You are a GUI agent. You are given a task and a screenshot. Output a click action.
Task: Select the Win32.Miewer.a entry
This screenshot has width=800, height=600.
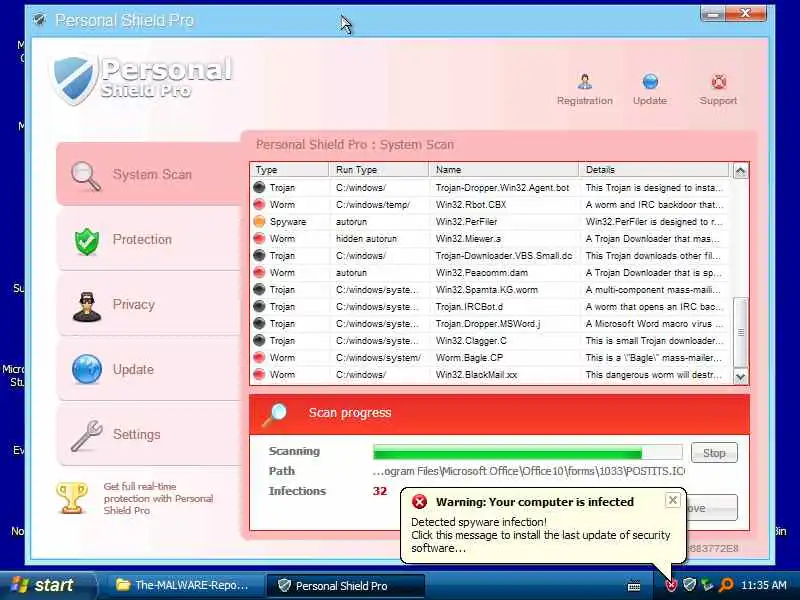490,239
